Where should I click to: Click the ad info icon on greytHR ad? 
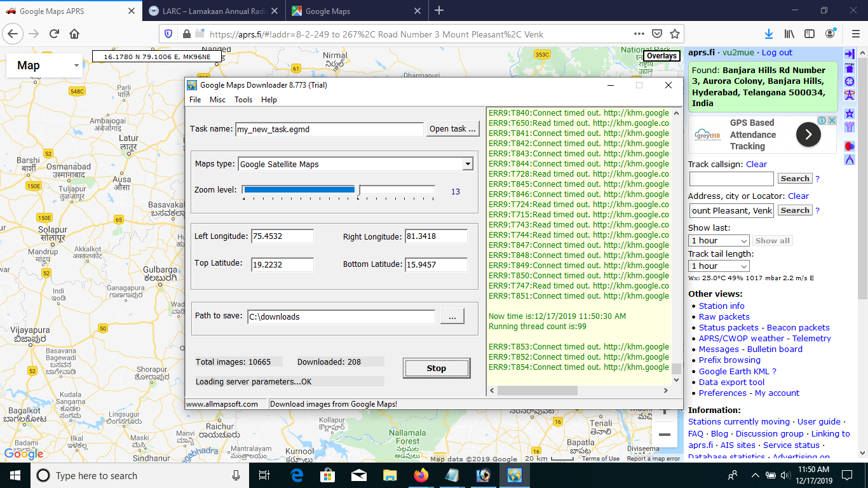pos(822,120)
